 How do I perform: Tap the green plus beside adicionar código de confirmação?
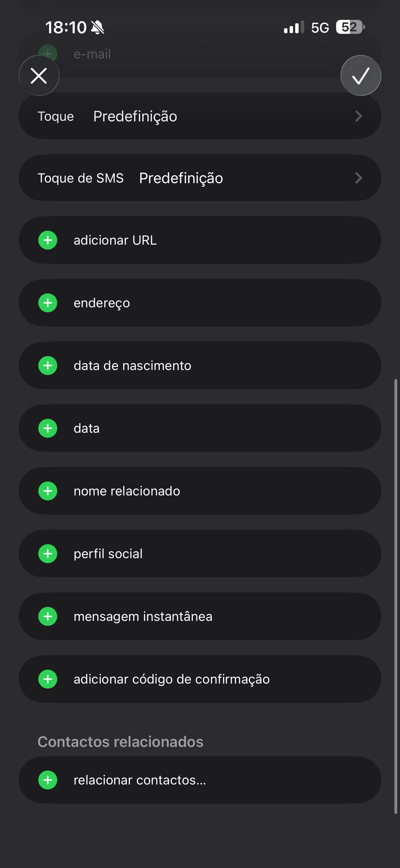pyautogui.click(x=48, y=679)
